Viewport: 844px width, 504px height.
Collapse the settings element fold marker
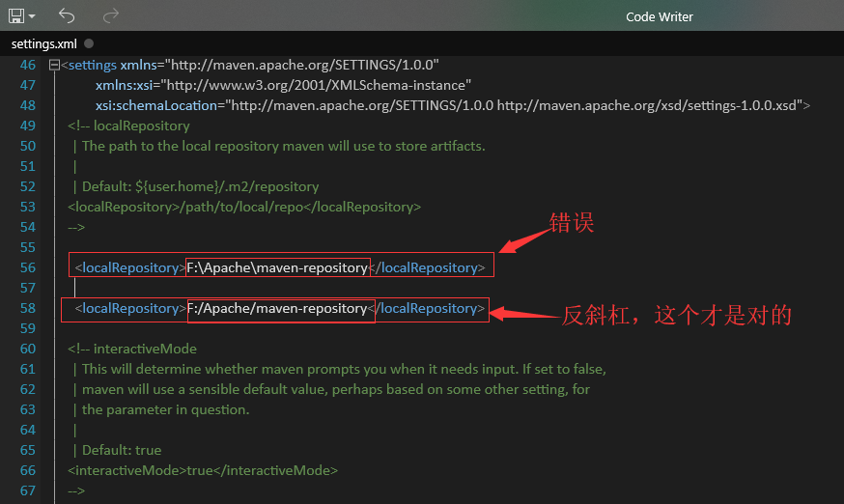pyautogui.click(x=54, y=65)
